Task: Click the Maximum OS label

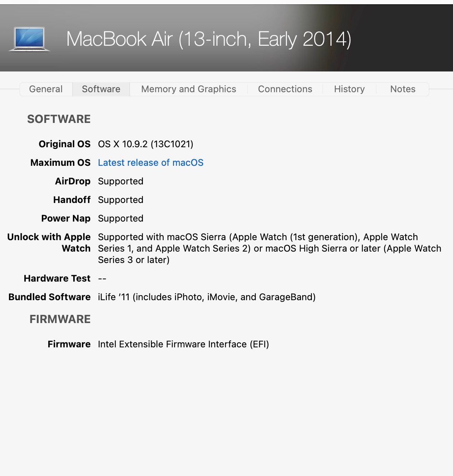Action: tap(60, 163)
